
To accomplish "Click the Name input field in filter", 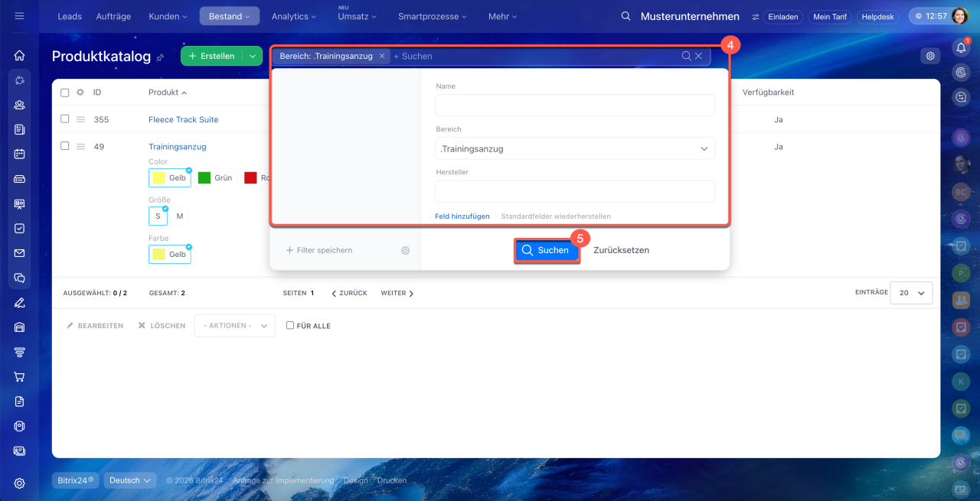I will [575, 106].
